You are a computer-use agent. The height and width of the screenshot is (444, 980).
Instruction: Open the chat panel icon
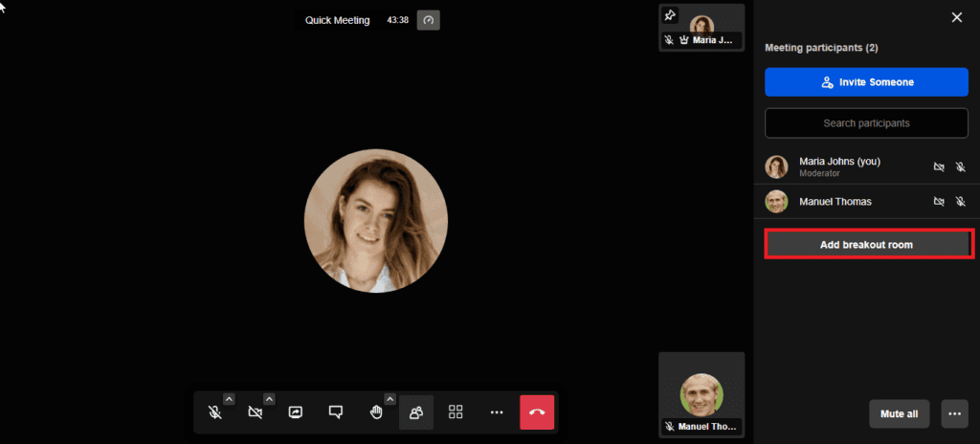click(x=336, y=412)
